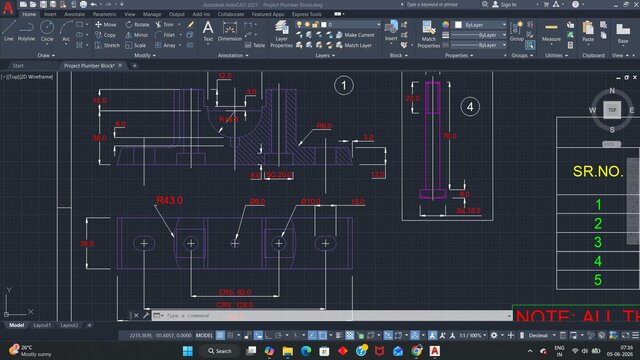This screenshot has width=640, height=360.
Task: Toggle ortho mode in status bar
Action: point(269,336)
